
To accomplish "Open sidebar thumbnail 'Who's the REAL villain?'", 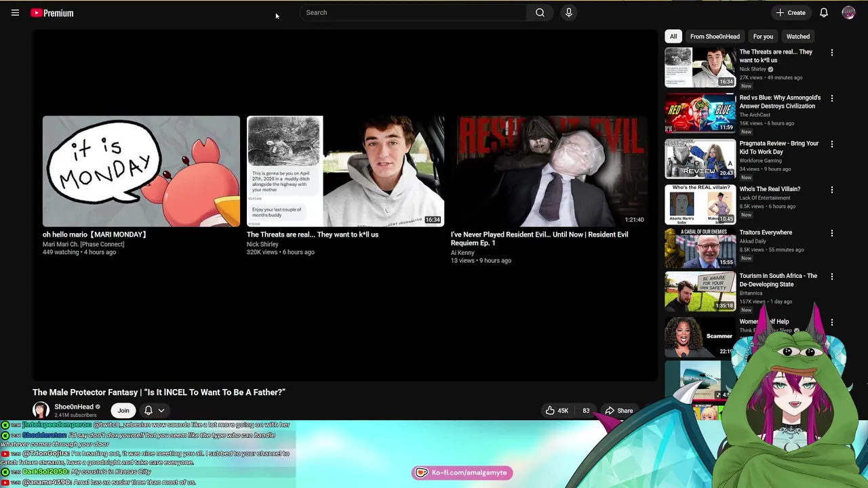I will [700, 204].
